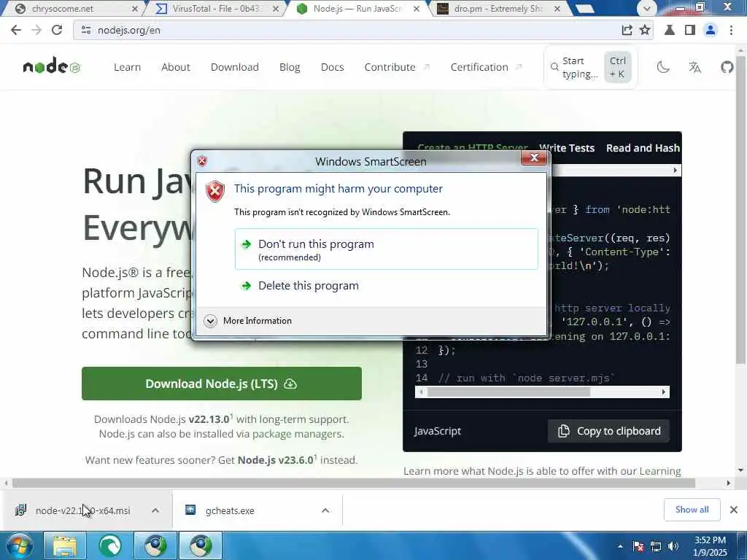This screenshot has width=747, height=560.
Task: Expand options chevron for node msi download
Action: 155,510
